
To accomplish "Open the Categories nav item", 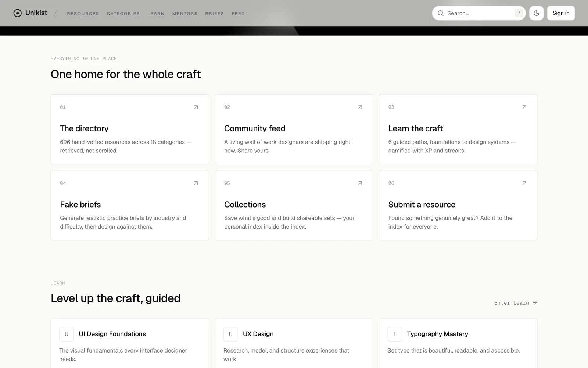I will tap(123, 14).
